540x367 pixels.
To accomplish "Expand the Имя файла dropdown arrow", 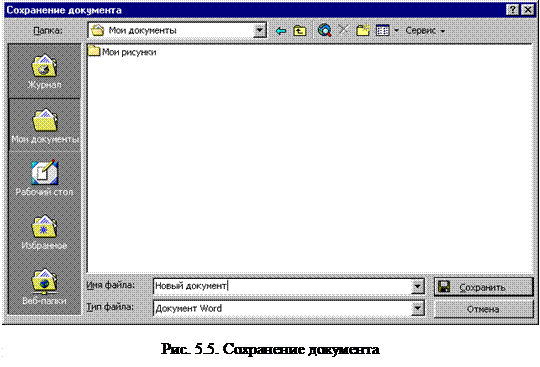I will point(417,286).
